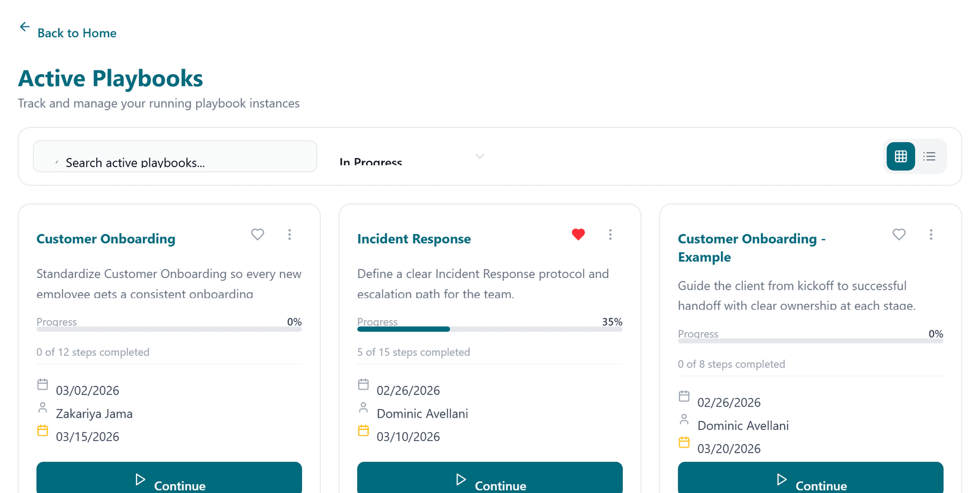Open more options for Incident Response
This screenshot has width=980, height=493.
click(x=610, y=235)
